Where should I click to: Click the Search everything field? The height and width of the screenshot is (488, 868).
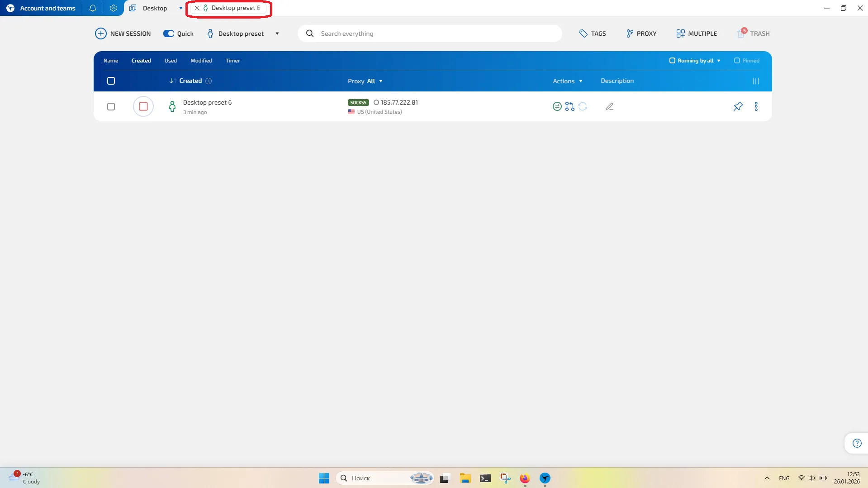[x=430, y=33]
